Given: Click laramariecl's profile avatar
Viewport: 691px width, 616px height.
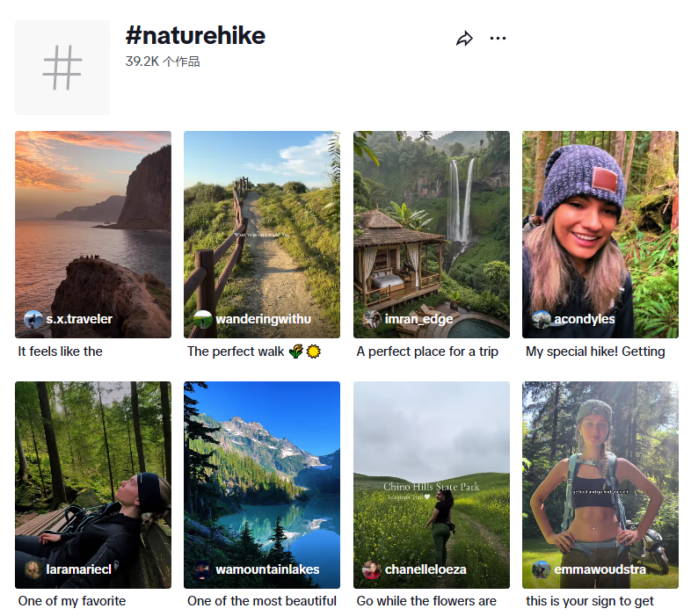Looking at the screenshot, I should [x=33, y=569].
